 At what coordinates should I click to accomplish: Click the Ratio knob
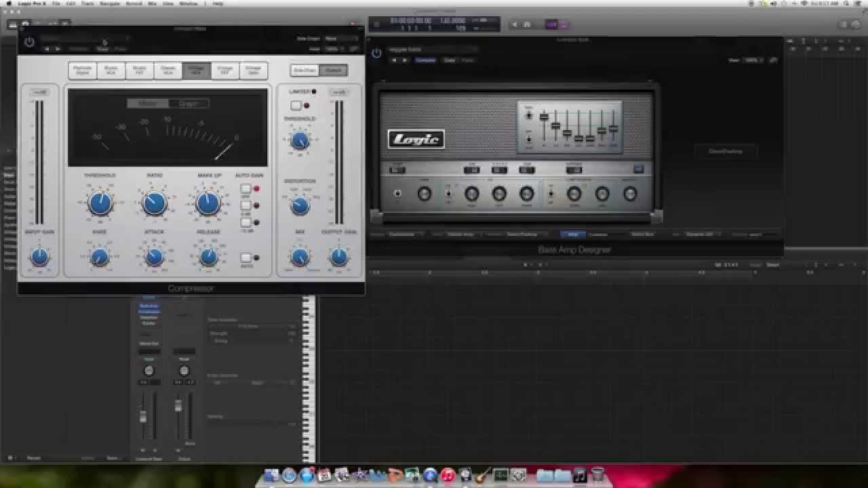[154, 202]
